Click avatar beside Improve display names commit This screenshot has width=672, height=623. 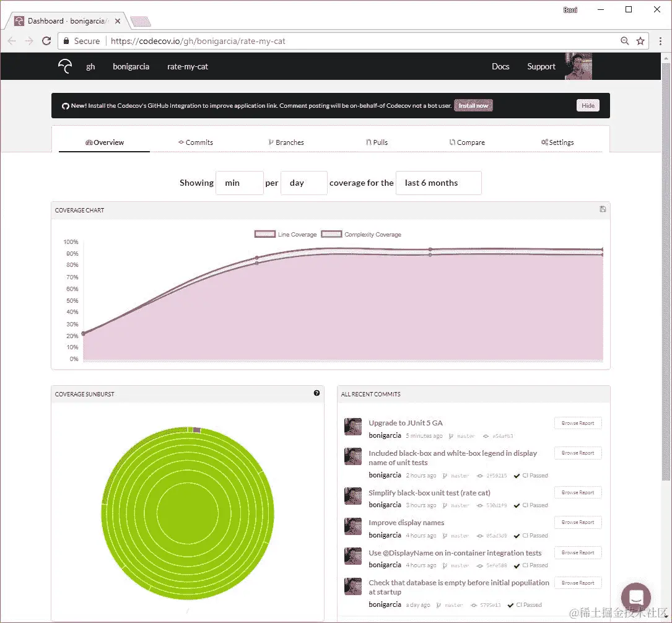(353, 526)
